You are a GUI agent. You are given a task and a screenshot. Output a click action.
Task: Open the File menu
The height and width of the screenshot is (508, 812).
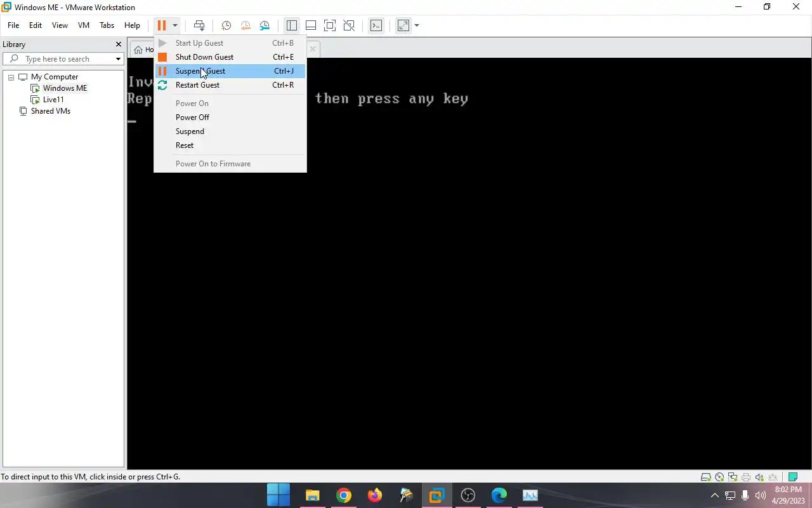point(13,25)
